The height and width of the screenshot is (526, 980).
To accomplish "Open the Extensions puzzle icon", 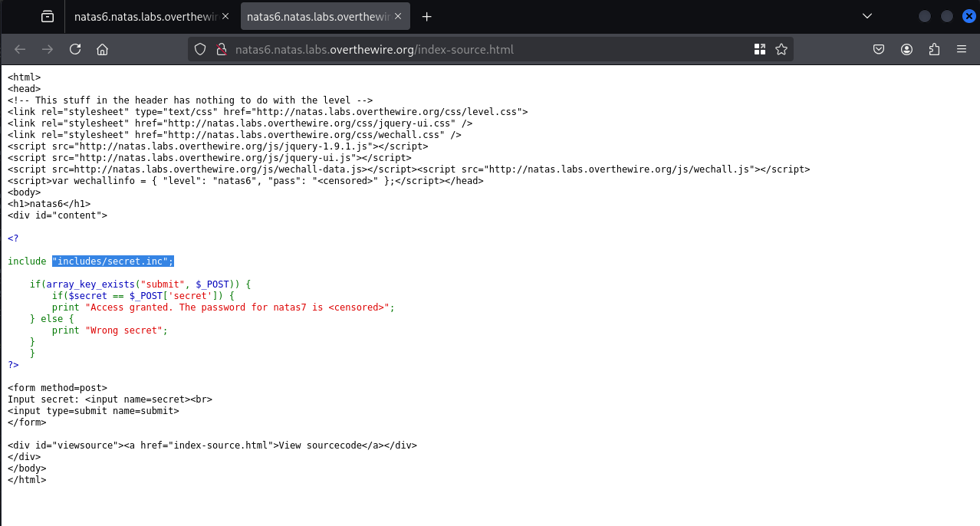I will [934, 49].
